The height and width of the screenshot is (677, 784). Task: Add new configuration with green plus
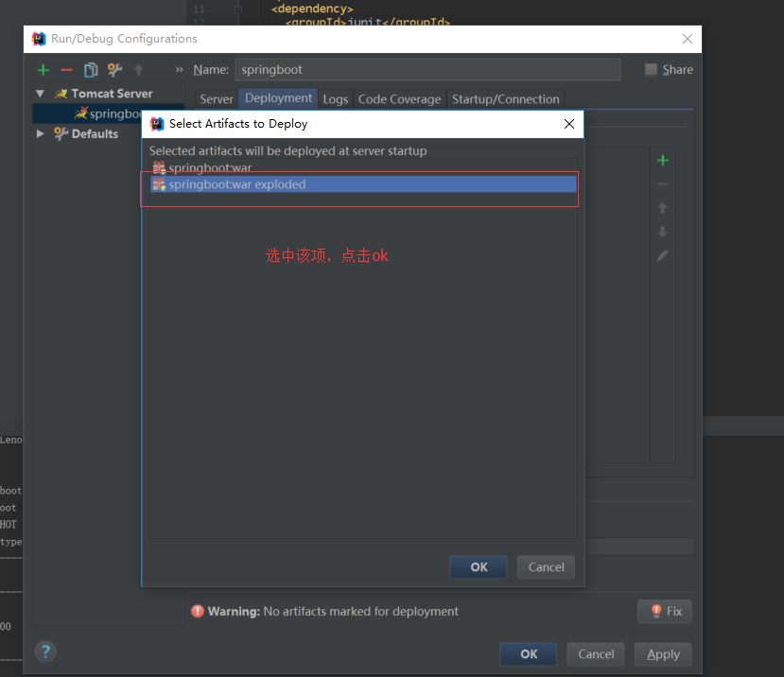[x=43, y=70]
